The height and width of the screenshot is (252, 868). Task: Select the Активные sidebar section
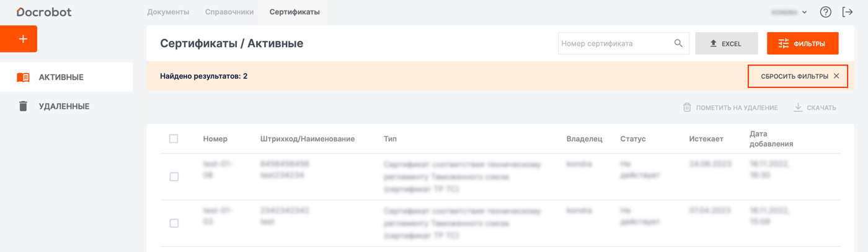pyautogui.click(x=61, y=77)
